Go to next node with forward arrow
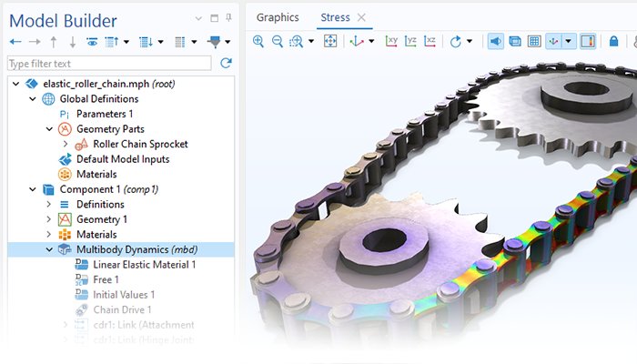The width and height of the screenshot is (637, 364). 35,42
